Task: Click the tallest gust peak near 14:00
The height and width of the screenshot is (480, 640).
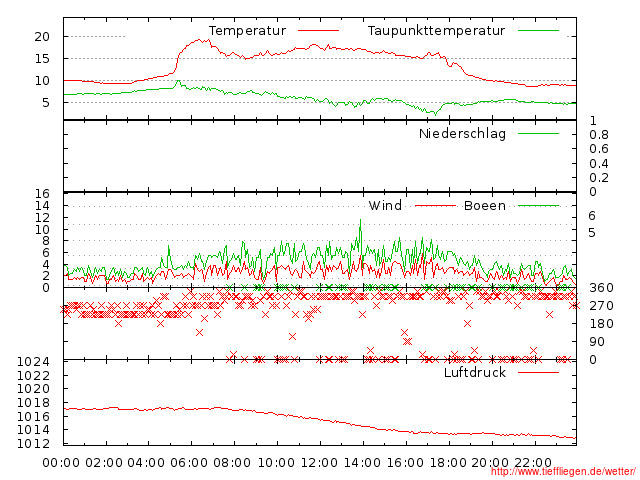Action: 360,220
